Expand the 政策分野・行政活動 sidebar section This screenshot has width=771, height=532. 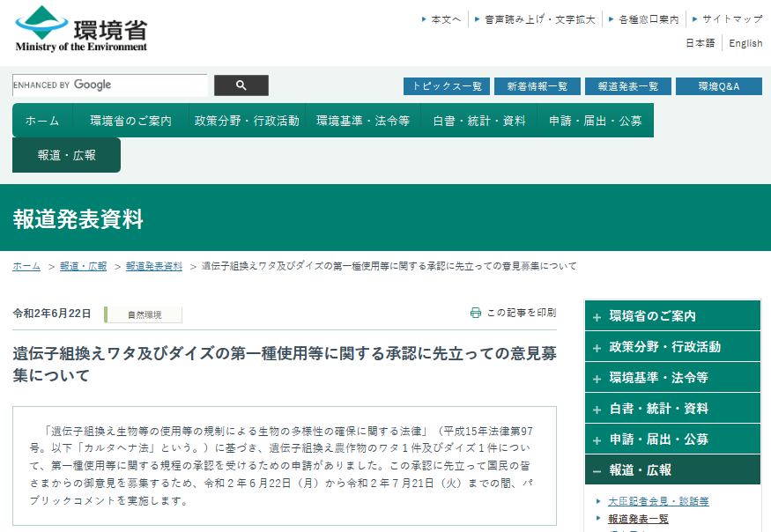pyautogui.click(x=673, y=345)
